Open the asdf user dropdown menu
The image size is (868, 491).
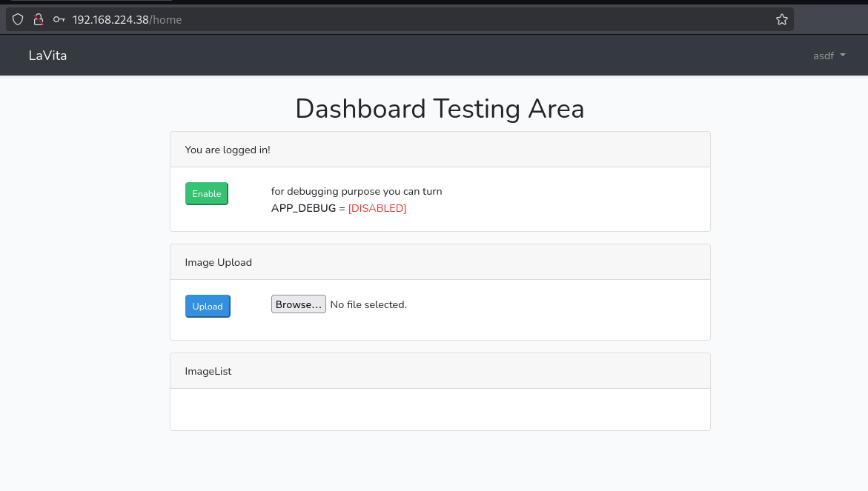[829, 56]
